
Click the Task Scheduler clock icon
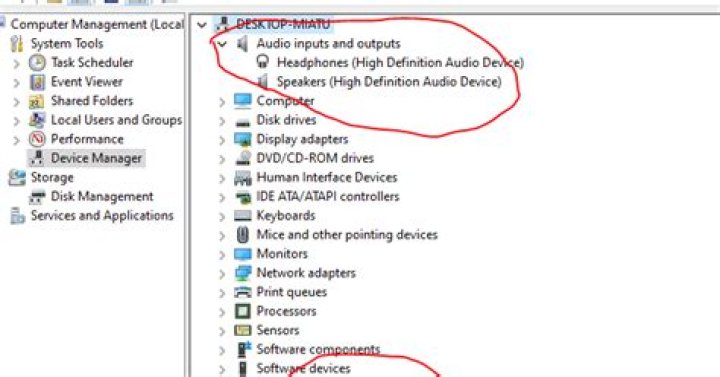(x=37, y=62)
